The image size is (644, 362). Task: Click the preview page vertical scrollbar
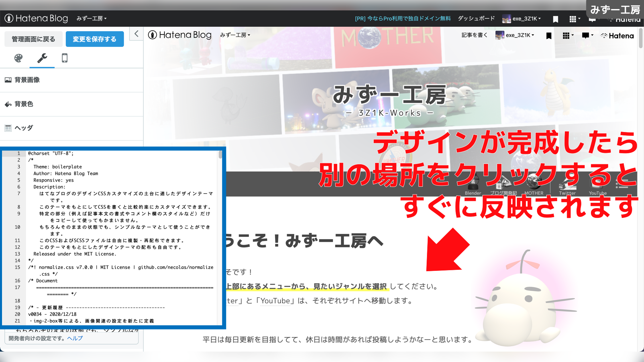(x=641, y=38)
